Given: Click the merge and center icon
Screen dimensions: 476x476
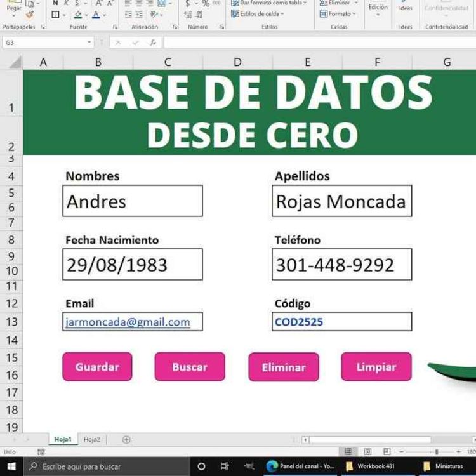Looking at the screenshot, I should pos(161,3).
